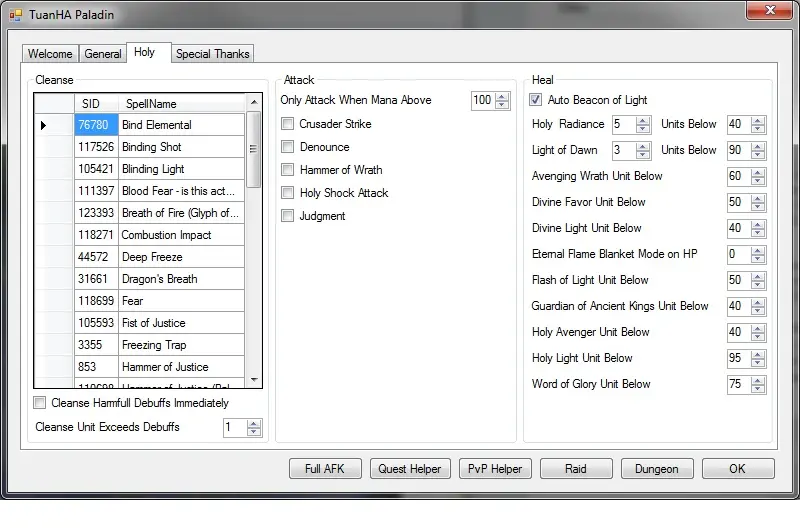The height and width of the screenshot is (528, 800).
Task: Enable the Holy Shock Attack checkbox
Action: 288,193
